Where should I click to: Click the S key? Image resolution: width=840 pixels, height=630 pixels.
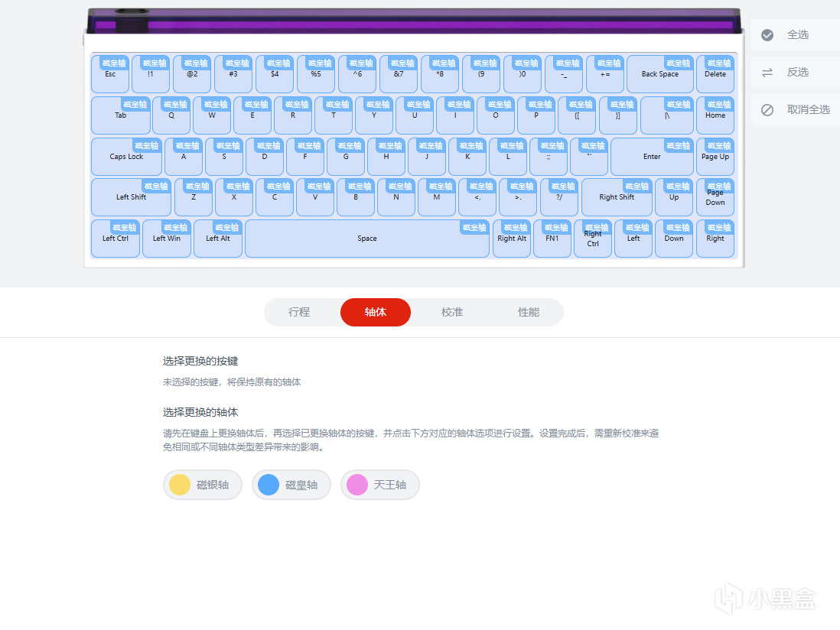pos(224,156)
